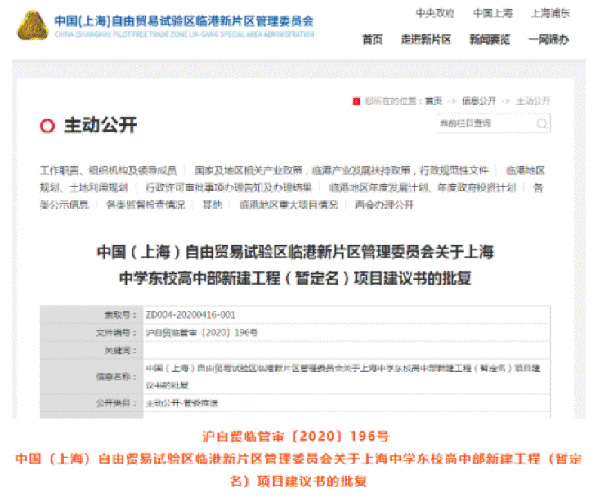Click the 文件编号 table label
This screenshot has height=498, width=600.
pyautogui.click(x=116, y=333)
